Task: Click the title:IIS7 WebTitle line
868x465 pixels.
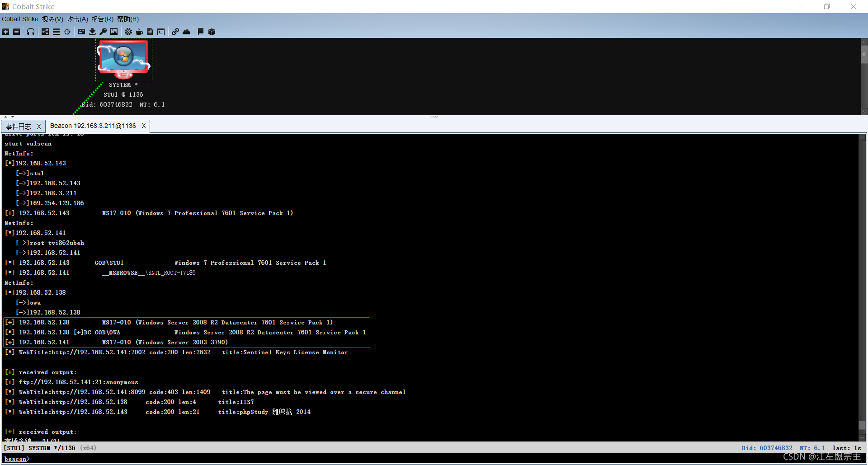Action: click(129, 402)
